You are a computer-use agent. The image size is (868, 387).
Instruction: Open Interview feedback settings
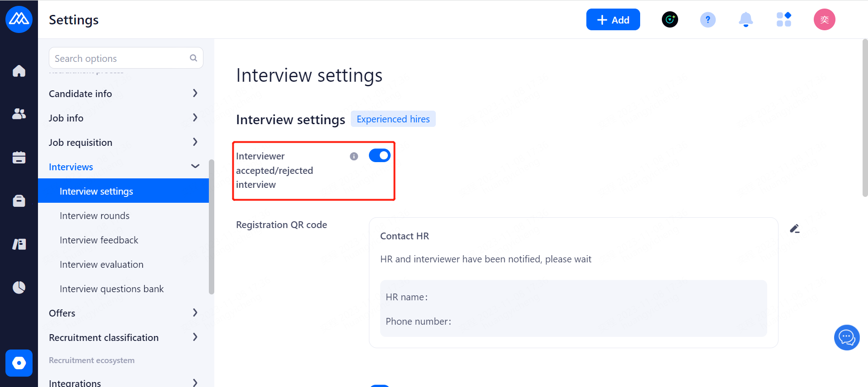(x=99, y=240)
